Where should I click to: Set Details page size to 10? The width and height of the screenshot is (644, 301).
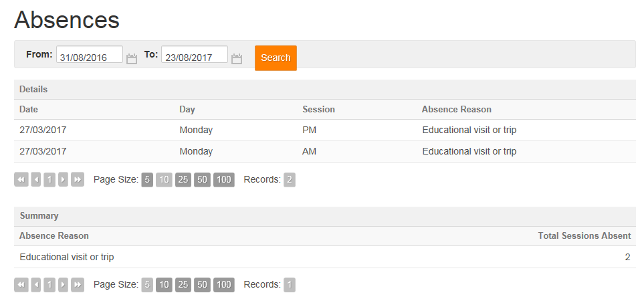pyautogui.click(x=164, y=179)
